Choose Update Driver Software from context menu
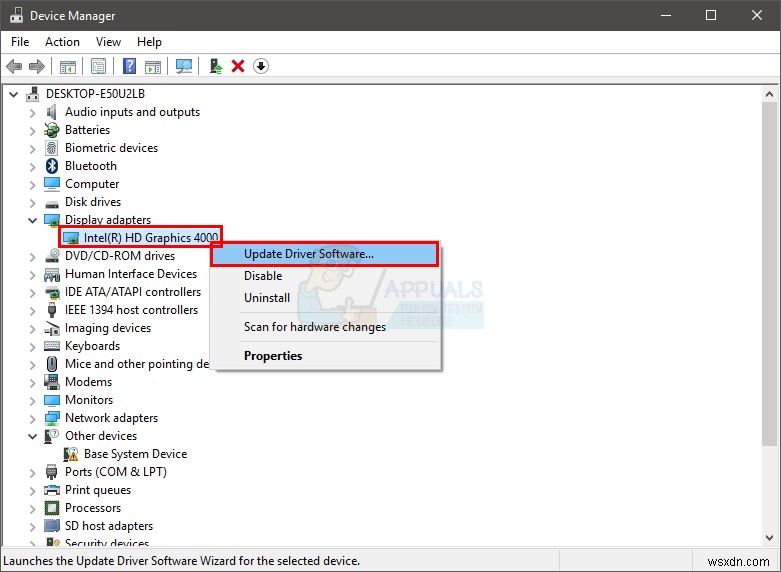 click(325, 254)
